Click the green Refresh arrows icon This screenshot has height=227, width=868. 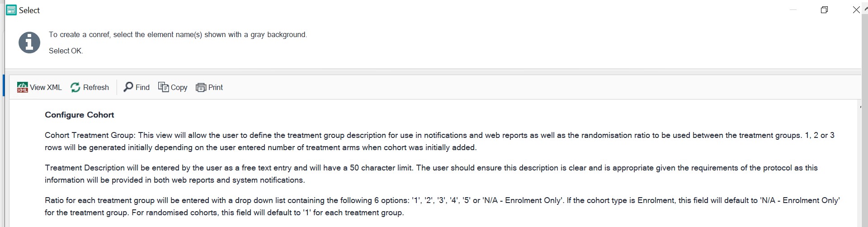75,87
